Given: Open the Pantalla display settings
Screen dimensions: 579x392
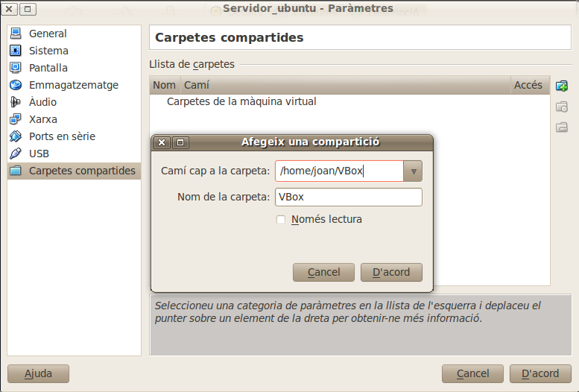Looking at the screenshot, I should 16,68.
